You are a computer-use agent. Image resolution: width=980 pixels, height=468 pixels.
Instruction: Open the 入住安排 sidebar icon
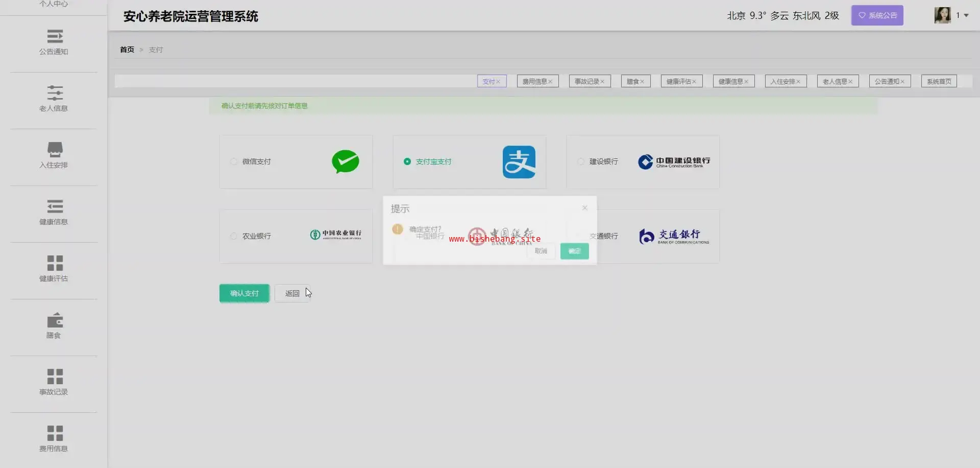[x=55, y=150]
